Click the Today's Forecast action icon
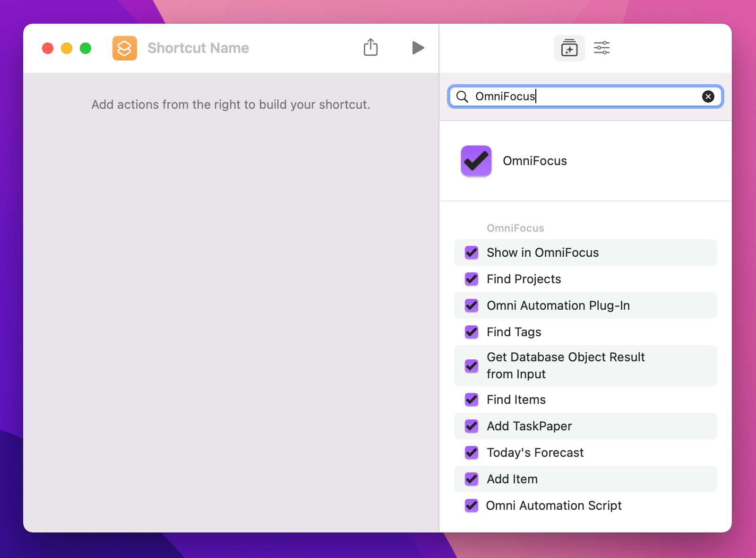756x558 pixels. (x=472, y=453)
